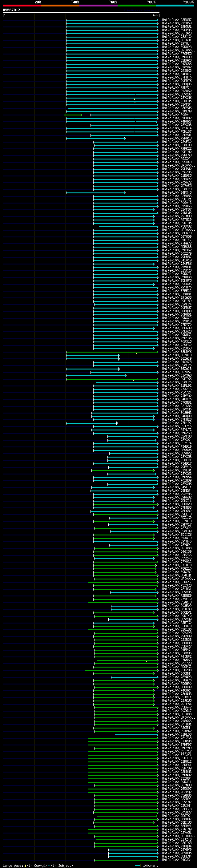Select hit label UniRef100_C1E9S5
Screen dimensions: 197x868
tap(176, 176)
